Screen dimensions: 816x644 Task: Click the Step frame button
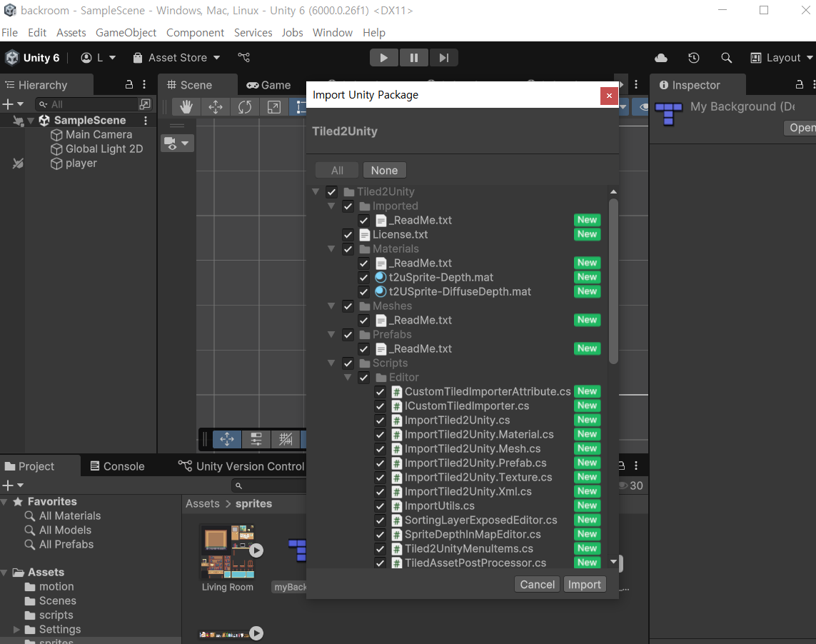(x=443, y=58)
